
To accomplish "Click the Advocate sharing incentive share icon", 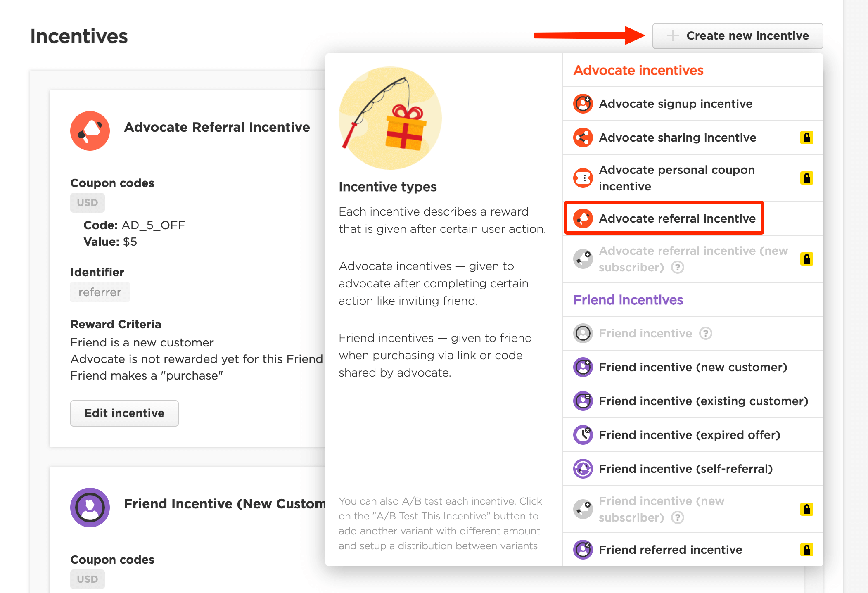I will coord(583,138).
